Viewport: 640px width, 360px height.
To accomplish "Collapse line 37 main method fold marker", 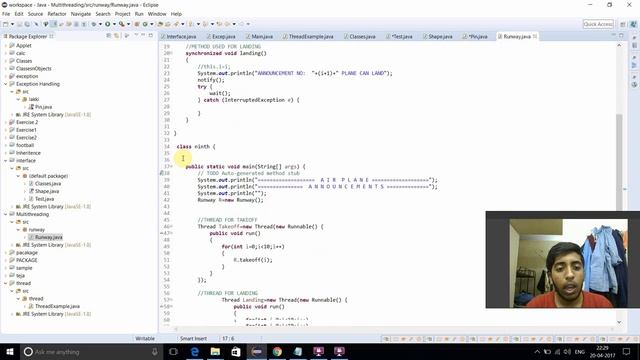I will [x=171, y=167].
